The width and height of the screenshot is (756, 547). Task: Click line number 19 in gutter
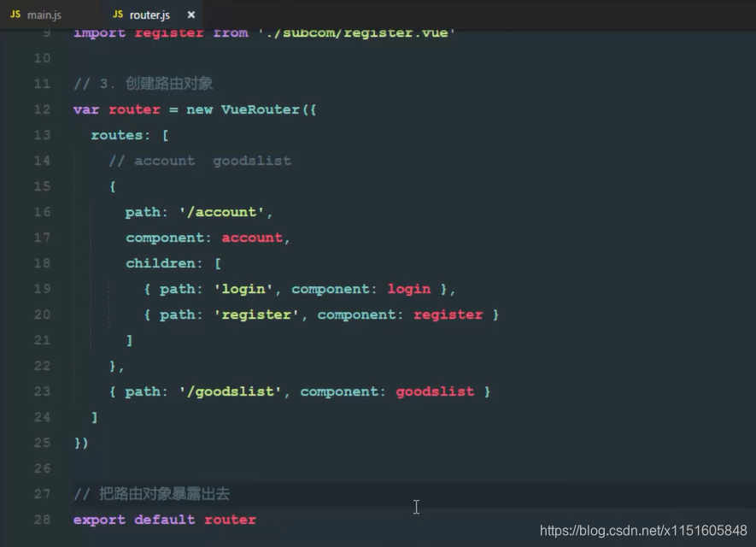(x=43, y=289)
